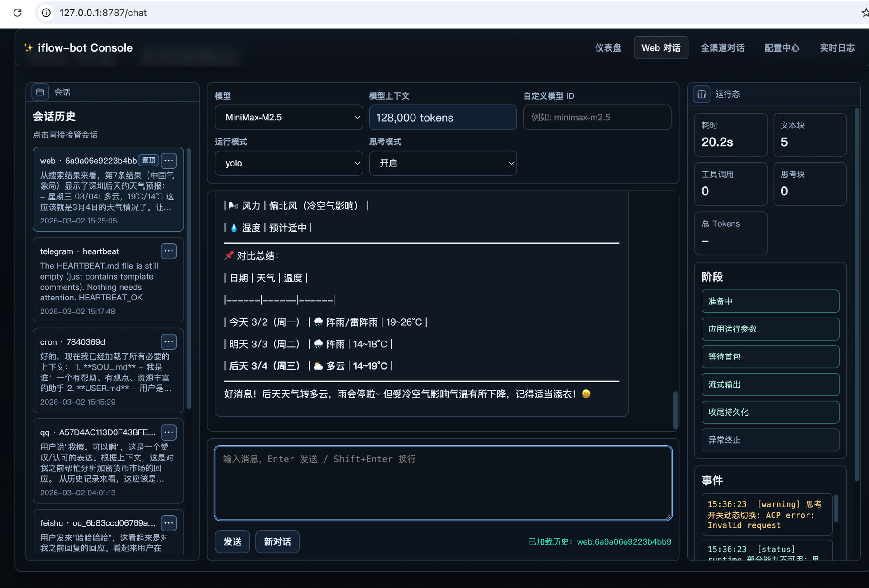Expand the 模型 dropdown showing MiniMax-M2.5
This screenshot has height=588, width=869.
pyautogui.click(x=289, y=118)
